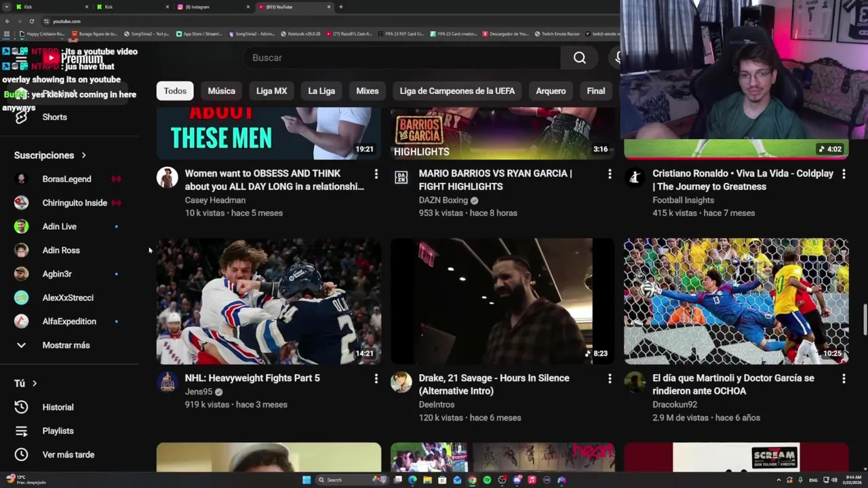
Task: Play Drake 21 Savage Hours In Silence thumbnail
Action: click(x=502, y=302)
